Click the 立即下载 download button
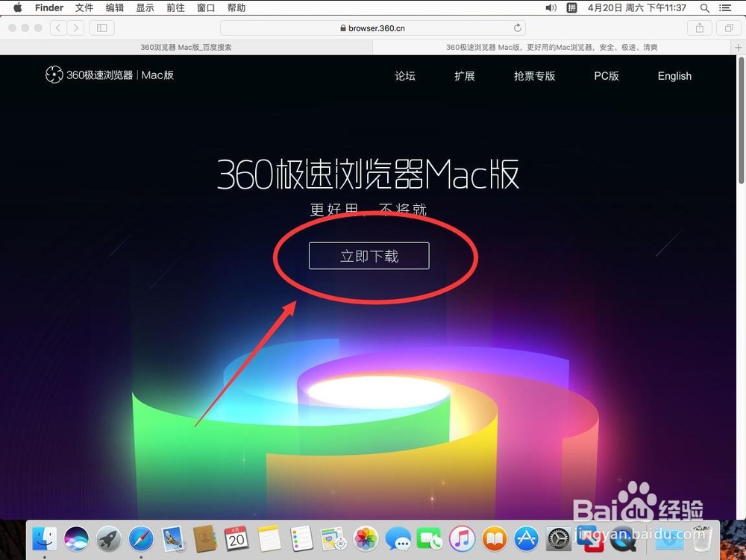Image resolution: width=746 pixels, height=560 pixels. pyautogui.click(x=369, y=256)
